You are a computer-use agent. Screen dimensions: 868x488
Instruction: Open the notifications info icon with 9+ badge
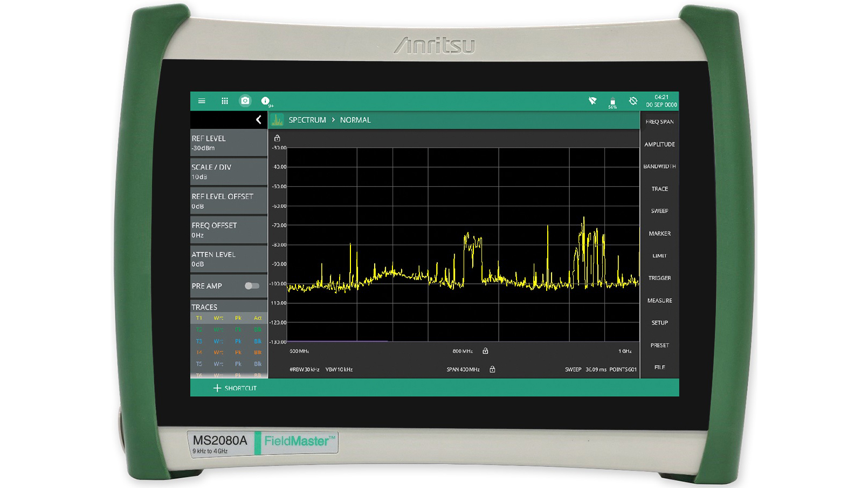click(x=265, y=101)
